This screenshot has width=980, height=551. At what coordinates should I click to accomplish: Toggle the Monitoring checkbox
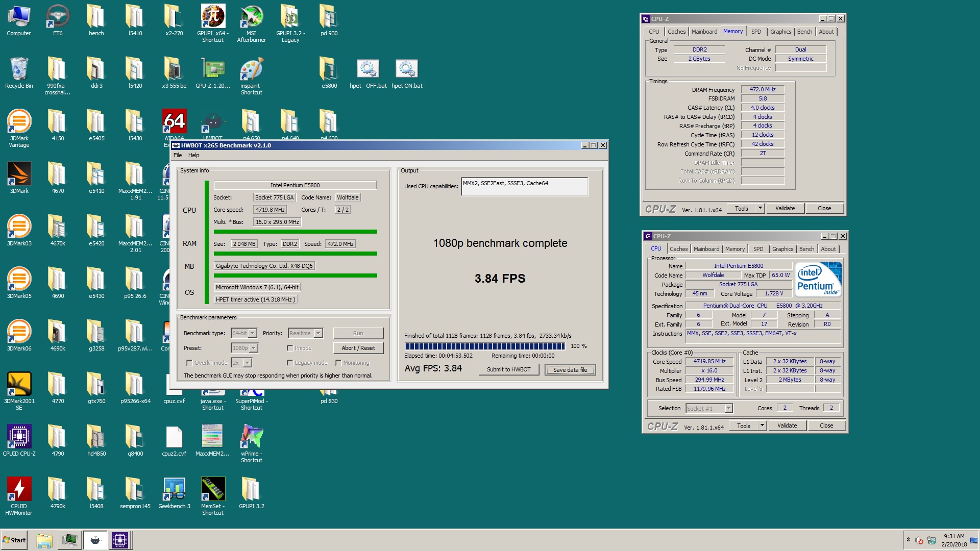tap(338, 363)
